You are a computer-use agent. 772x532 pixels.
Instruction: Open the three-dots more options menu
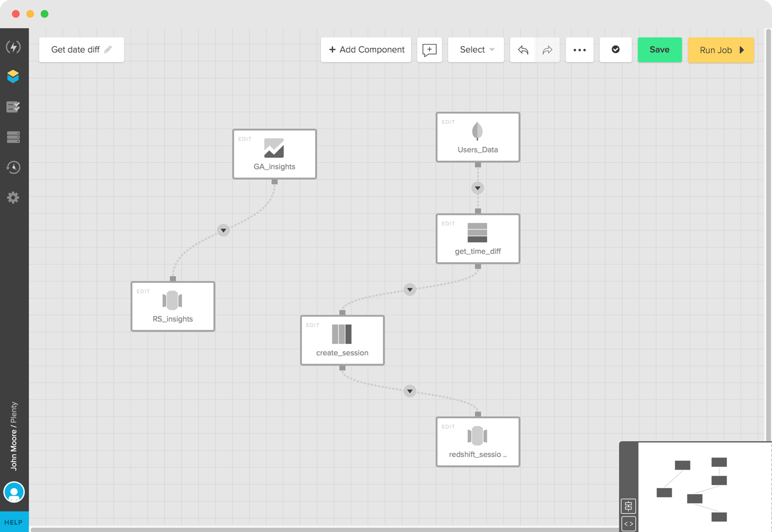click(579, 50)
